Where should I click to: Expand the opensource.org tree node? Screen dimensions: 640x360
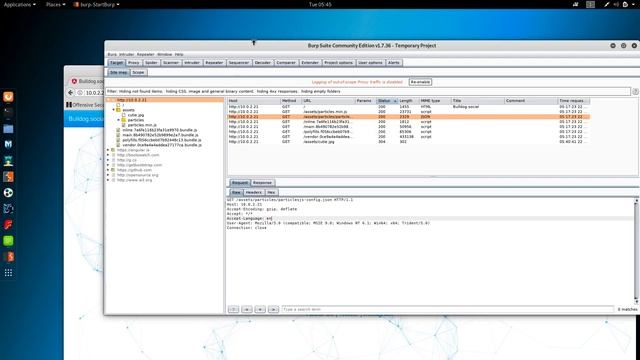(x=108, y=175)
